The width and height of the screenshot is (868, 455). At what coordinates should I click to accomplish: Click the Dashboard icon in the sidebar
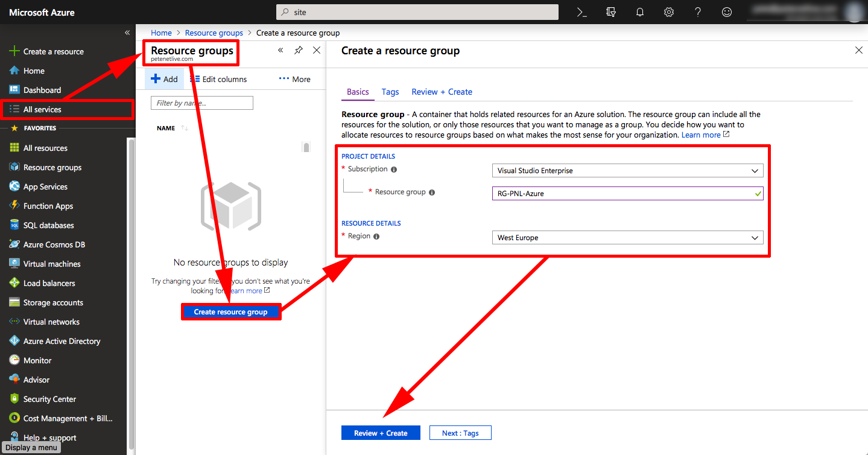point(14,90)
